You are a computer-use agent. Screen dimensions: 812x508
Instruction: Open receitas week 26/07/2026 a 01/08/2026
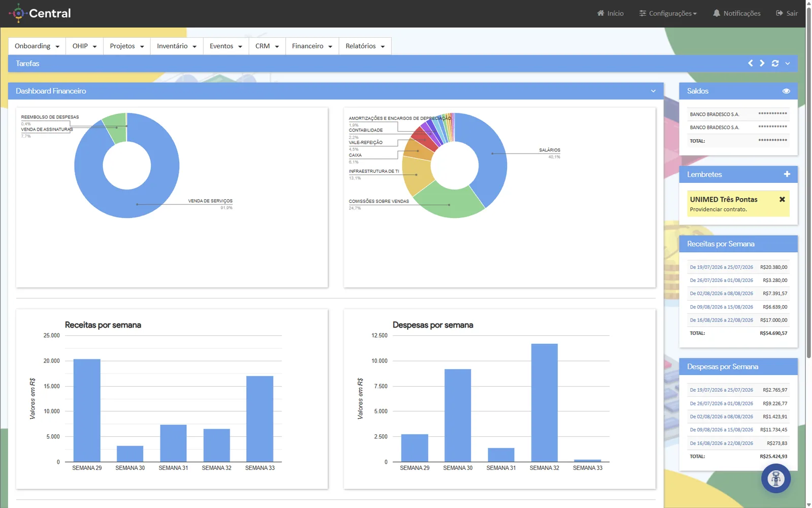721,280
